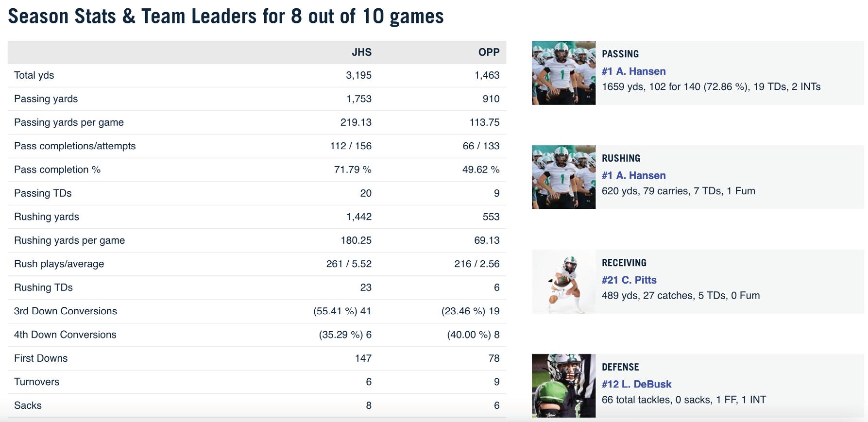Click the Passing yards per game row
This screenshot has width=868, height=422.
257,122
